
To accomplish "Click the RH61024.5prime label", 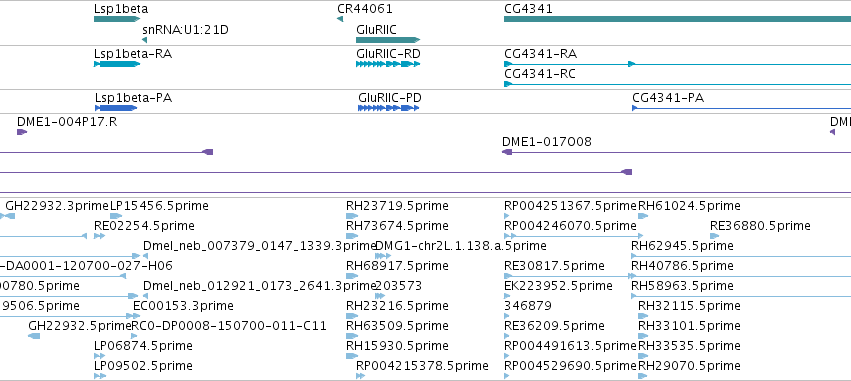I will click(x=689, y=206).
